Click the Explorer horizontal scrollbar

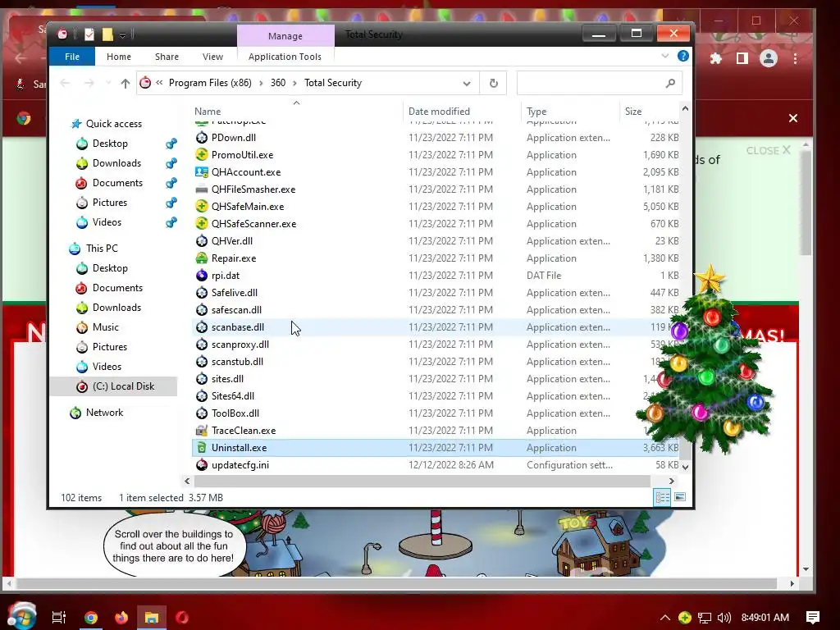(x=421, y=481)
